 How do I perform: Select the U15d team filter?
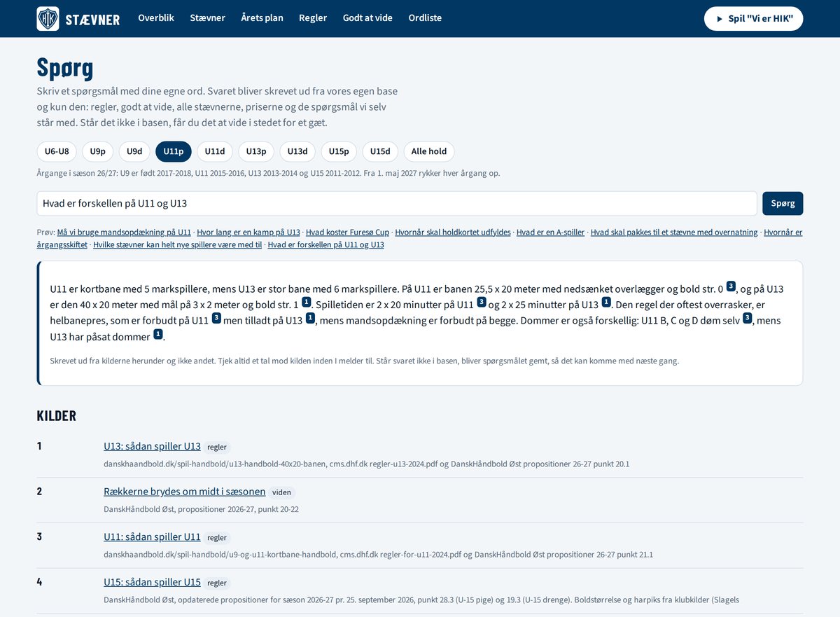click(380, 151)
